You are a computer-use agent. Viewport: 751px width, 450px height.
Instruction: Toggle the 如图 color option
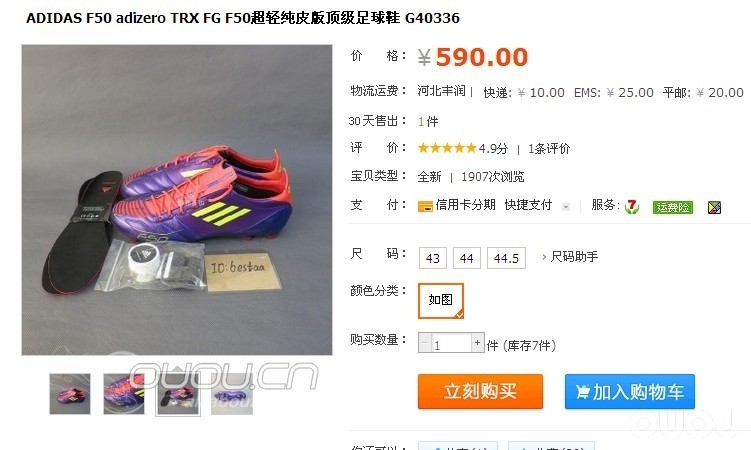[441, 300]
